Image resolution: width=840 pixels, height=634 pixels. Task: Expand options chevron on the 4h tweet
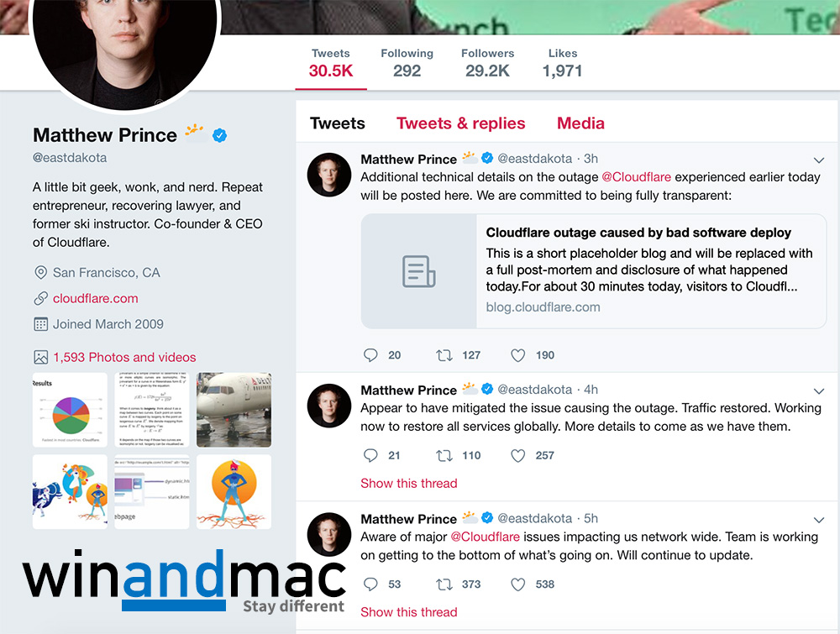pyautogui.click(x=818, y=391)
